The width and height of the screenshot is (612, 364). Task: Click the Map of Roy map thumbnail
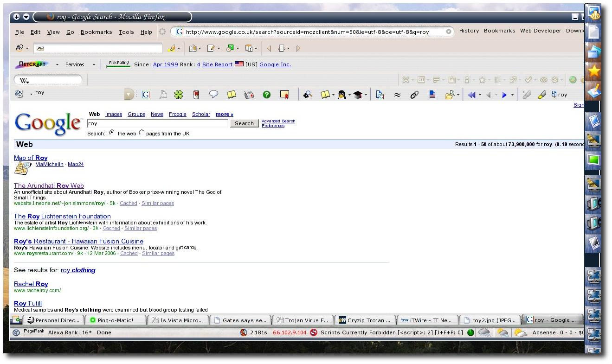pyautogui.click(x=23, y=168)
